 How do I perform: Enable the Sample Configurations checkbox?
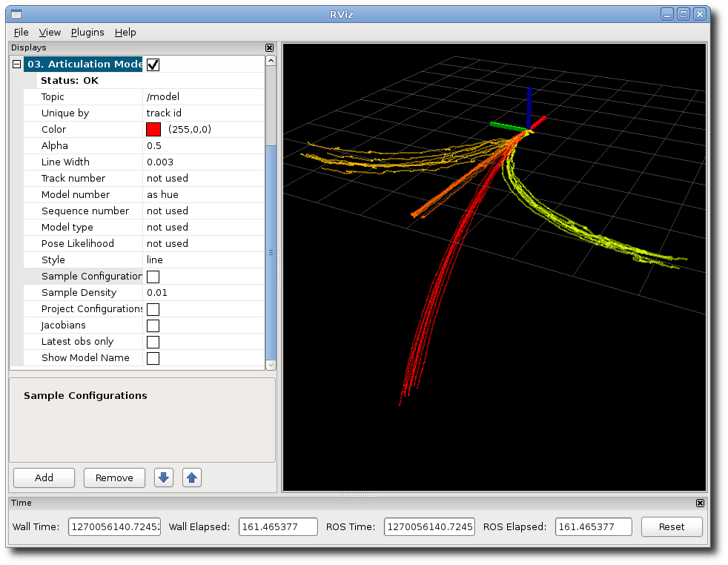pos(153,277)
